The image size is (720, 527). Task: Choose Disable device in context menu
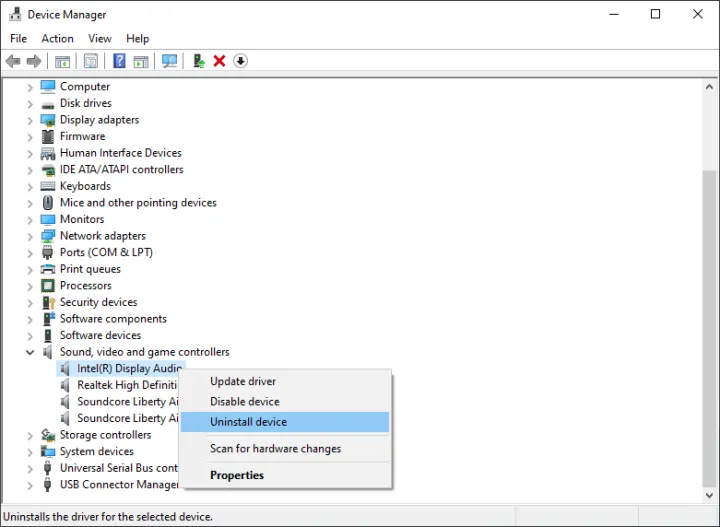point(245,401)
